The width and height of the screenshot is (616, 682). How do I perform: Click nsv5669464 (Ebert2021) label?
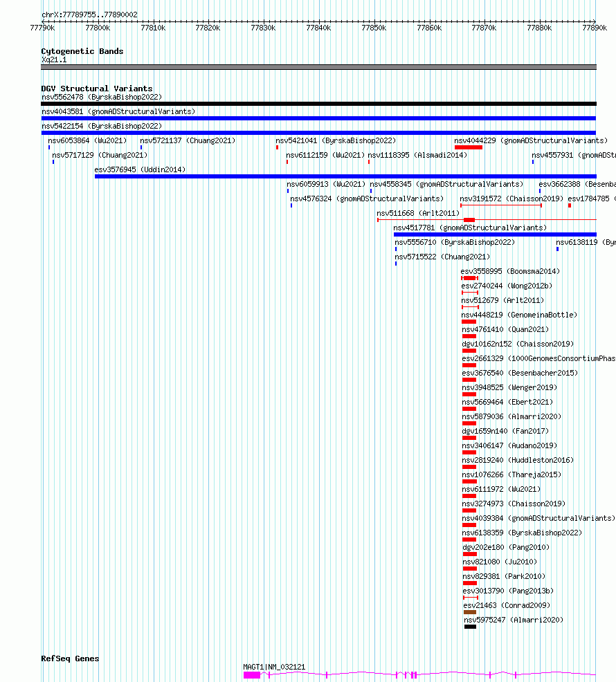point(507,403)
